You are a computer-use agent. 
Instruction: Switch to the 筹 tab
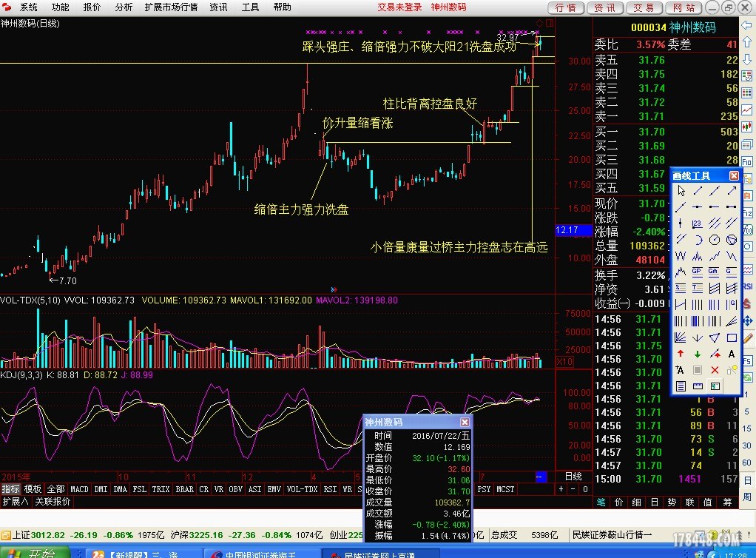[x=727, y=502]
